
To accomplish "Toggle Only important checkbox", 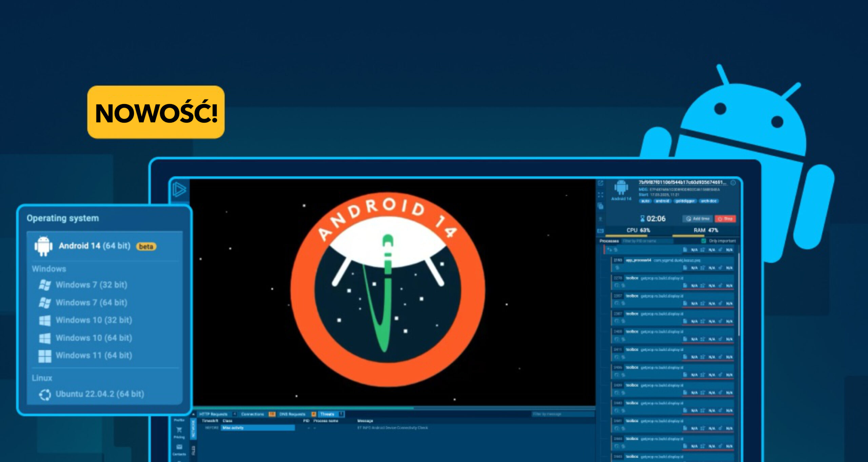I will coord(704,241).
